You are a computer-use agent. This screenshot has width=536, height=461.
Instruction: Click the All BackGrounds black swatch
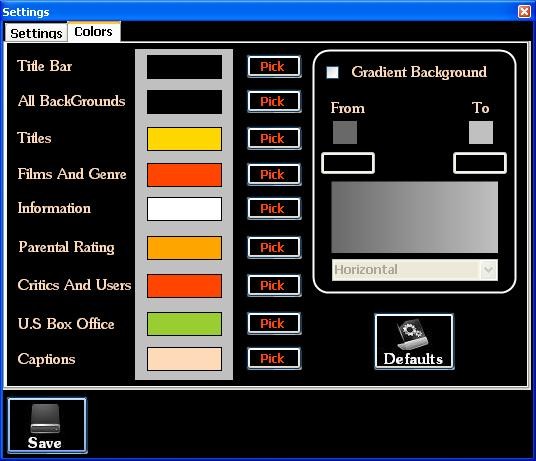point(184,102)
